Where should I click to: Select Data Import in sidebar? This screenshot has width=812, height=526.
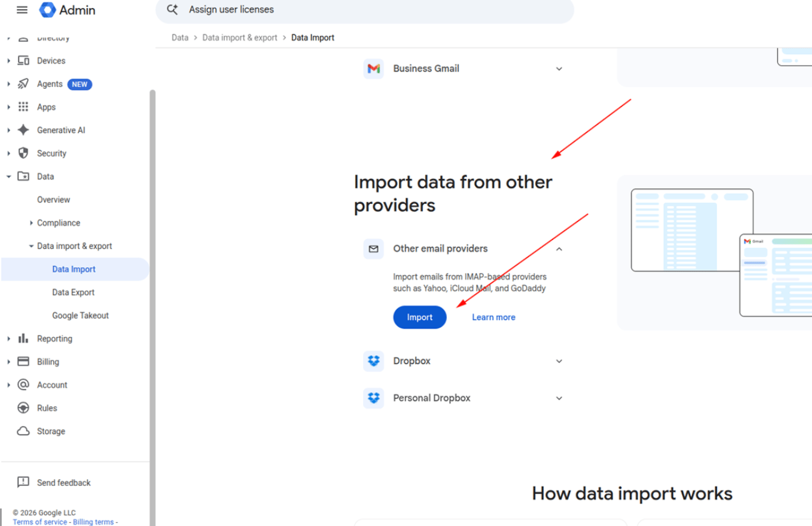pyautogui.click(x=75, y=269)
